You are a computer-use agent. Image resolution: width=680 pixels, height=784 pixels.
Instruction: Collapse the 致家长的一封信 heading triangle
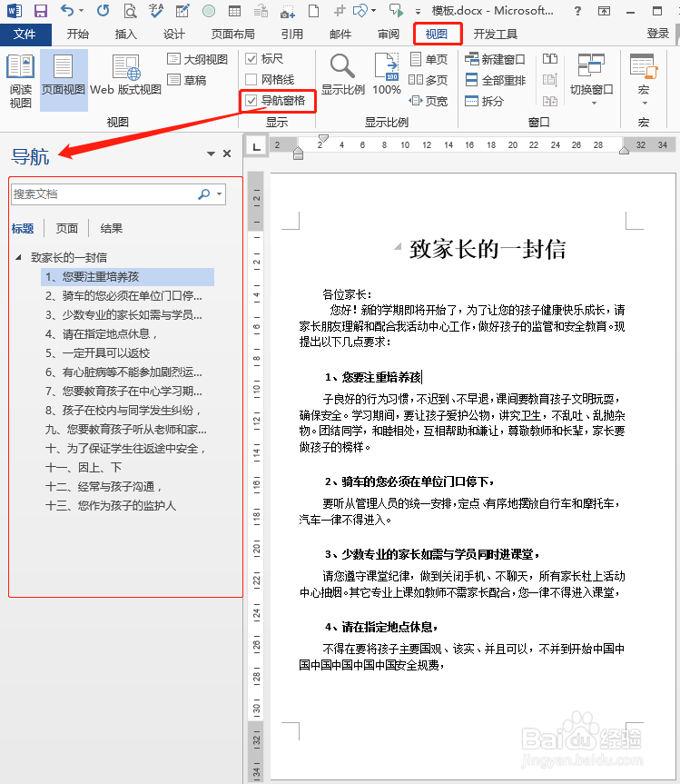click(18, 257)
